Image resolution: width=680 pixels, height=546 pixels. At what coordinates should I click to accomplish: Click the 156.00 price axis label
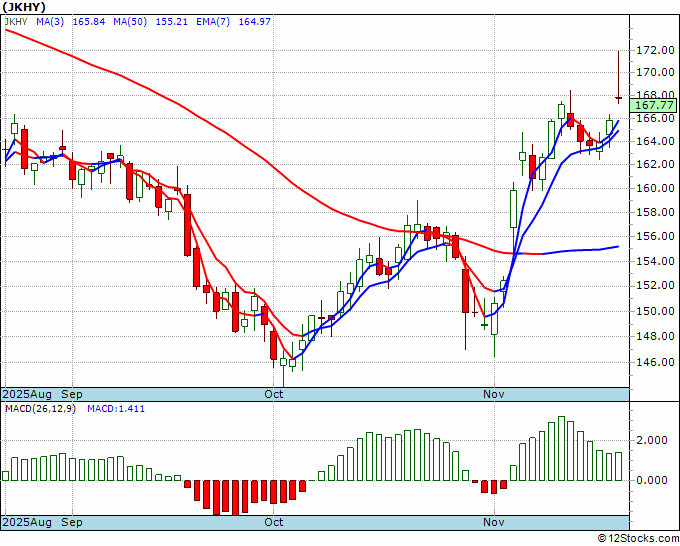(655, 236)
